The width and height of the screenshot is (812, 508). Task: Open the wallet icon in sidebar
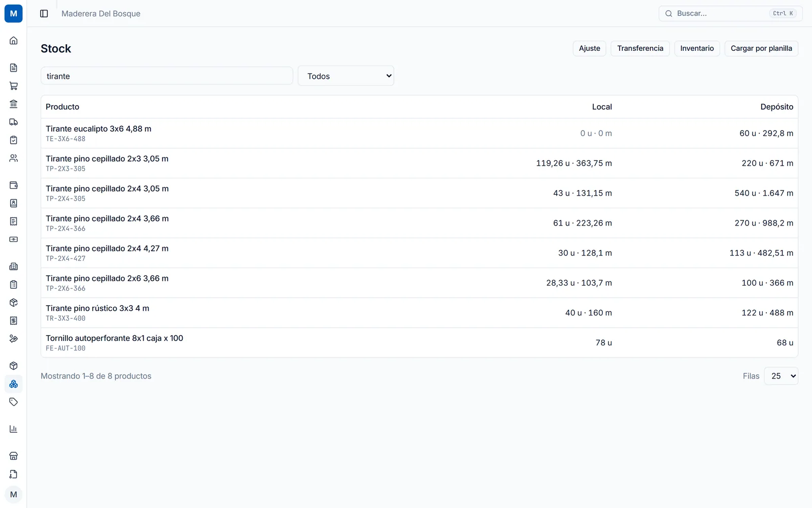14,185
